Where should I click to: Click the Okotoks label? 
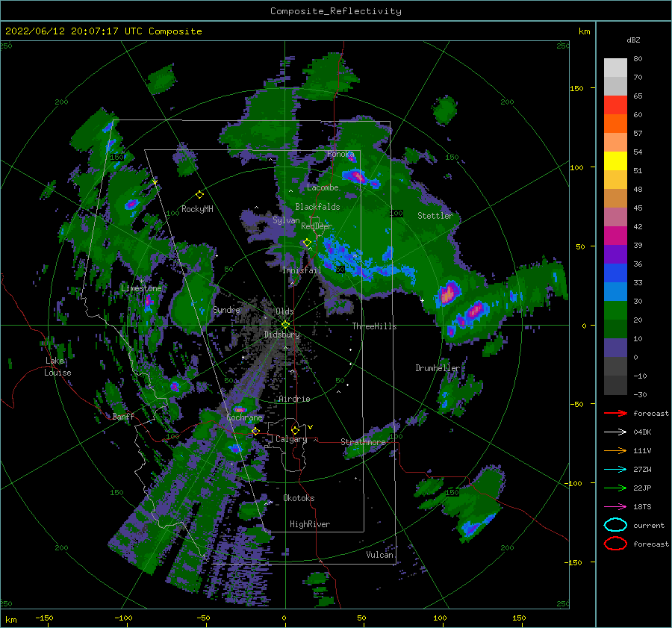tap(299, 498)
